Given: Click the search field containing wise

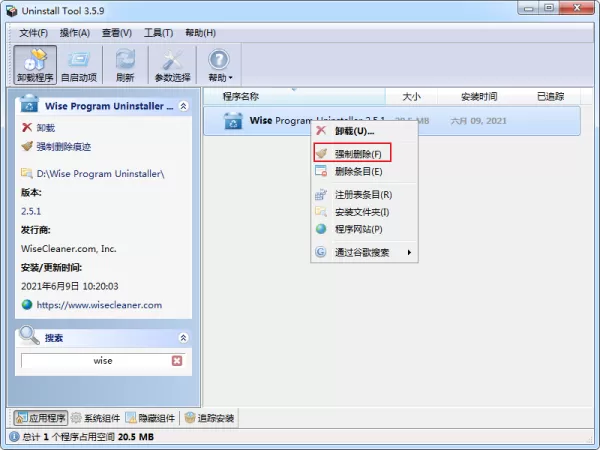Looking at the screenshot, I should click(x=103, y=360).
